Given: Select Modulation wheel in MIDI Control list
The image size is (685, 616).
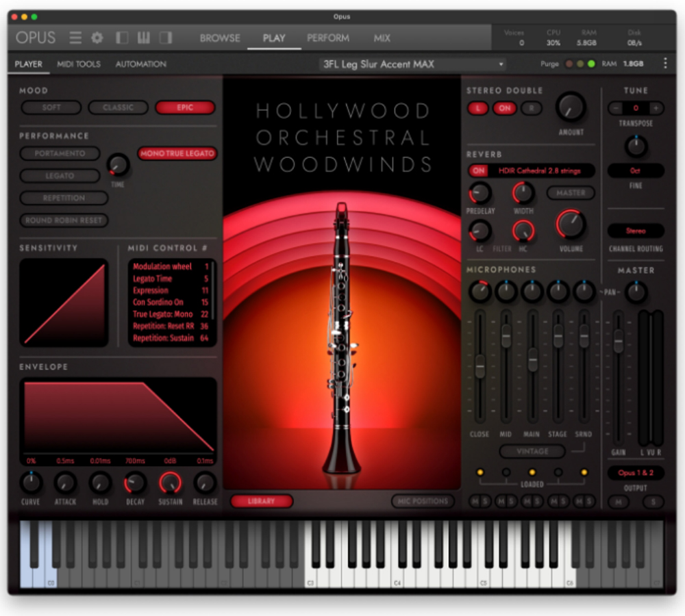Looking at the screenshot, I should pos(171,266).
